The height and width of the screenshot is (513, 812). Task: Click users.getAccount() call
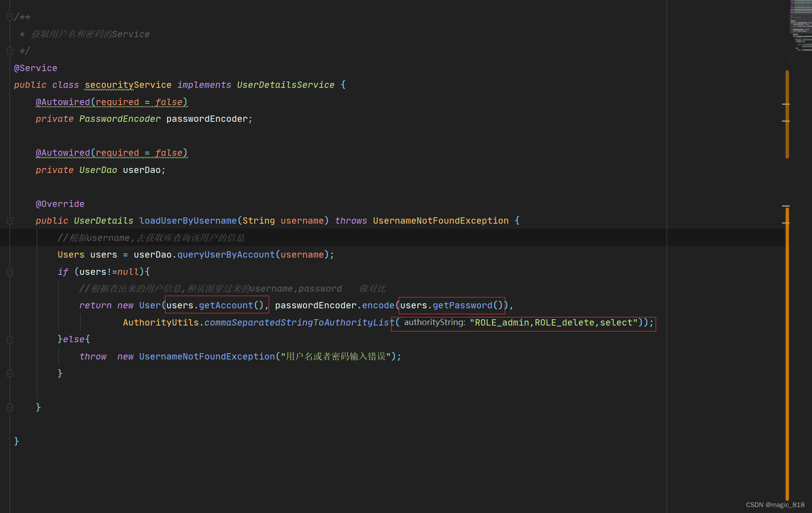click(215, 306)
